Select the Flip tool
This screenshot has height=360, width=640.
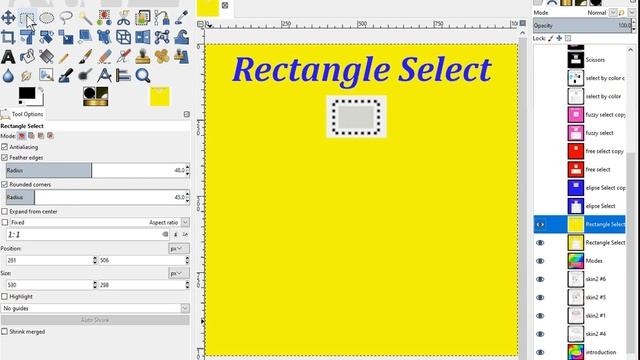tap(143, 37)
